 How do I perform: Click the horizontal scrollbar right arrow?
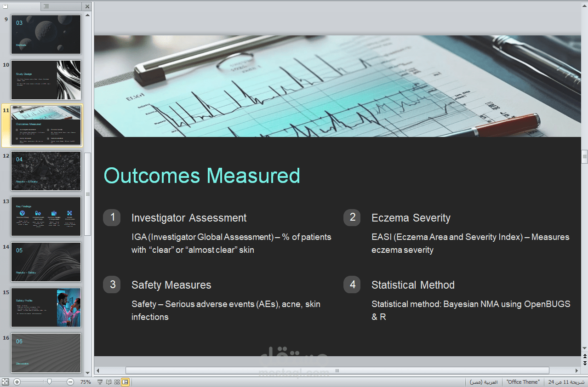tap(577, 370)
